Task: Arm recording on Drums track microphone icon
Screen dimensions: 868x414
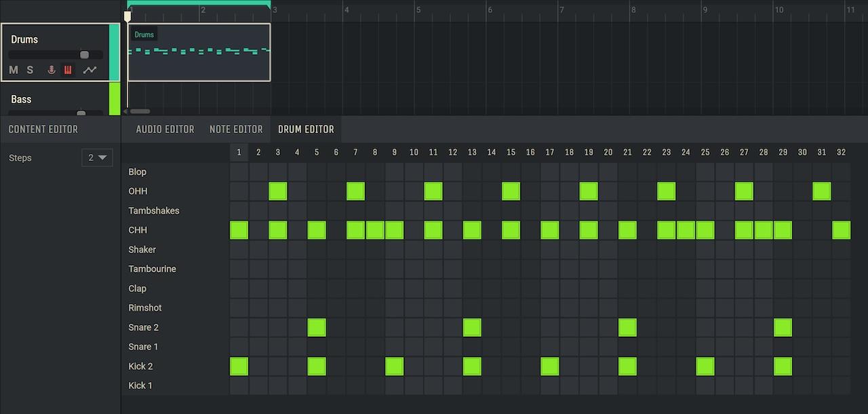Action: point(51,70)
